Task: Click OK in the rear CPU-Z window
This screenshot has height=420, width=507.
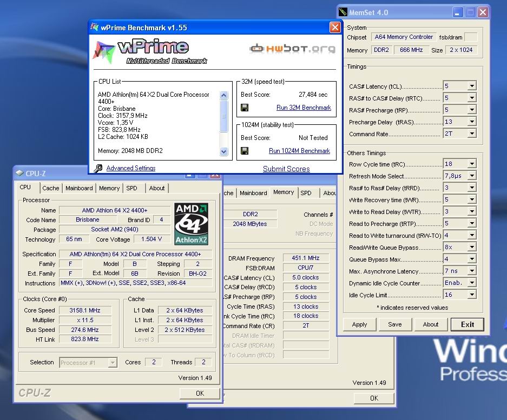Action: coord(374,398)
